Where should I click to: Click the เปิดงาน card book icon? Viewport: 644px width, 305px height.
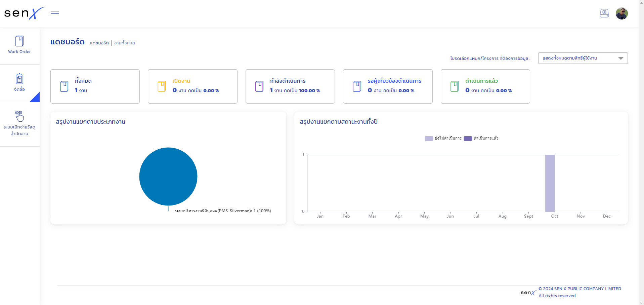point(162,86)
